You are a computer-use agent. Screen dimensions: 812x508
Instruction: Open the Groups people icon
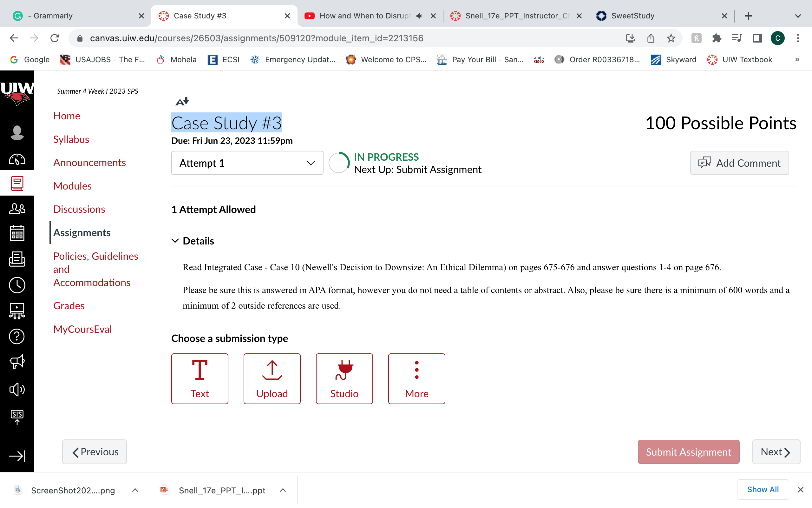pos(17,209)
